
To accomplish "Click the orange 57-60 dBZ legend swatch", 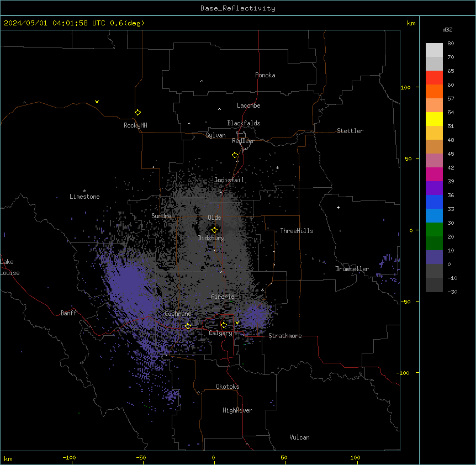I will 434,91.
